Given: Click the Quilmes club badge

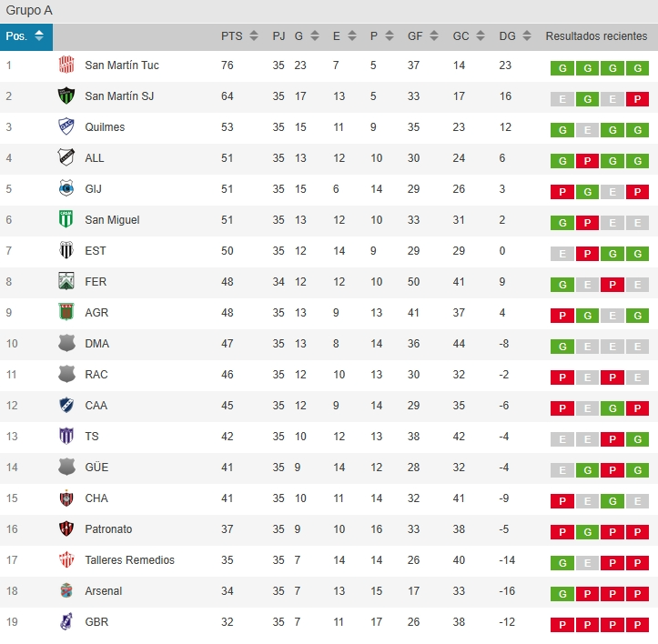Looking at the screenshot, I should tap(66, 126).
